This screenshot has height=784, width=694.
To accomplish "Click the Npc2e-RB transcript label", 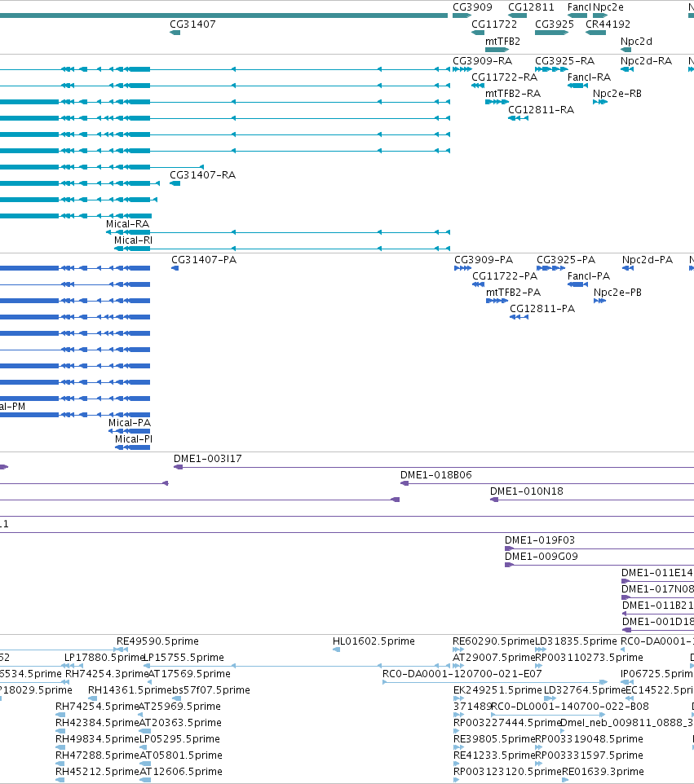I will click(617, 94).
